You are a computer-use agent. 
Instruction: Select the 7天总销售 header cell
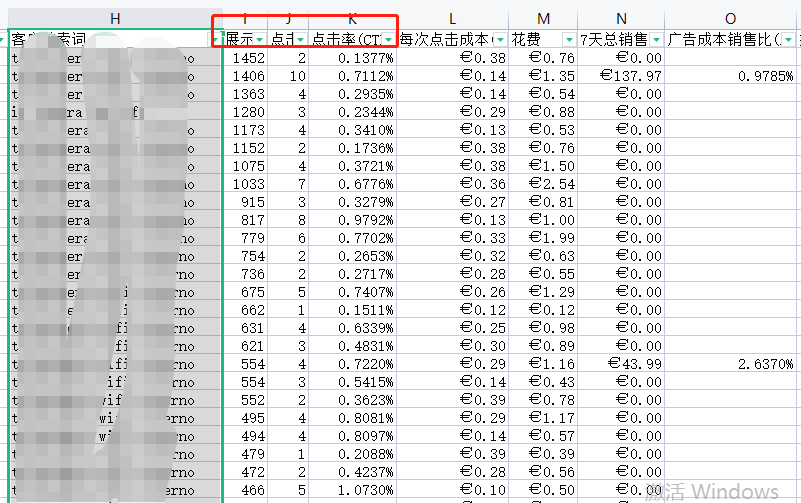[x=621, y=39]
